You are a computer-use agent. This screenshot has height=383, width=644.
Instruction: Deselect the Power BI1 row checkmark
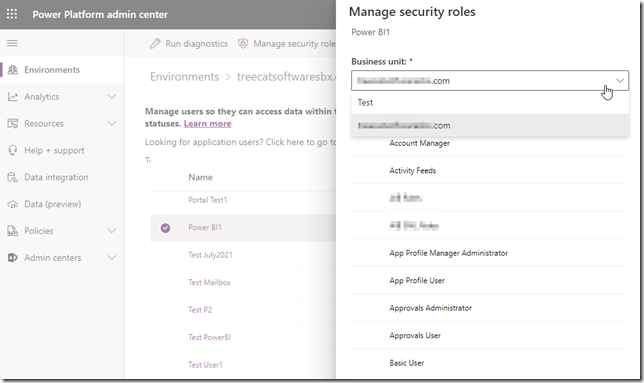point(166,228)
